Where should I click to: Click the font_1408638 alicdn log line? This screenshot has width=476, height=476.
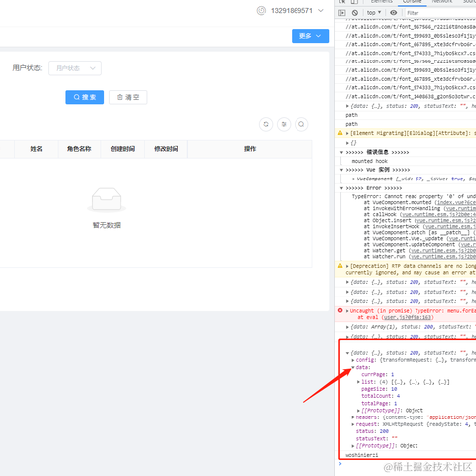click(x=411, y=97)
